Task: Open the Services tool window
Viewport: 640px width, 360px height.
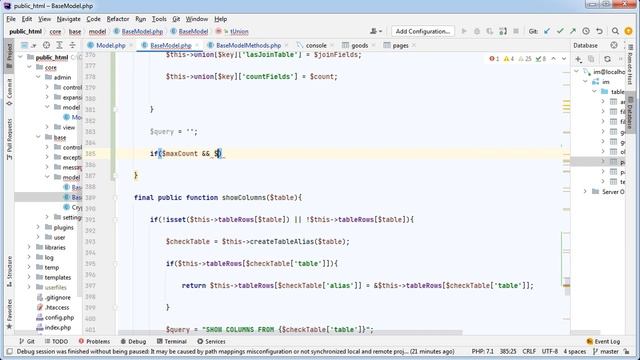Action: [x=211, y=341]
